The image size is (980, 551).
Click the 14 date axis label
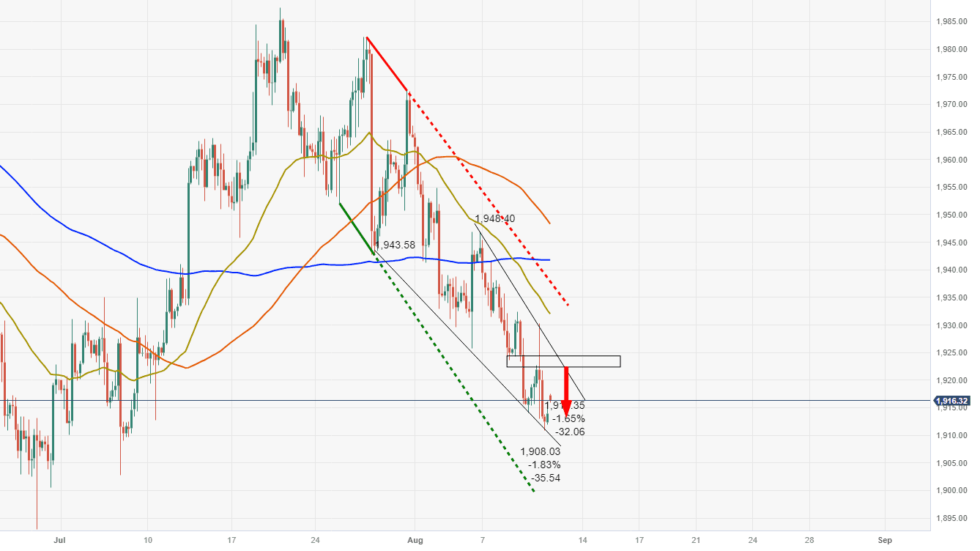(x=582, y=540)
